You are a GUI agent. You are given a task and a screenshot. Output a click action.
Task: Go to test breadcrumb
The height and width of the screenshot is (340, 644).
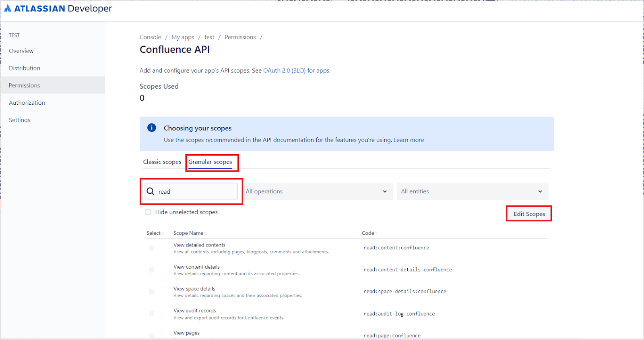(x=209, y=37)
